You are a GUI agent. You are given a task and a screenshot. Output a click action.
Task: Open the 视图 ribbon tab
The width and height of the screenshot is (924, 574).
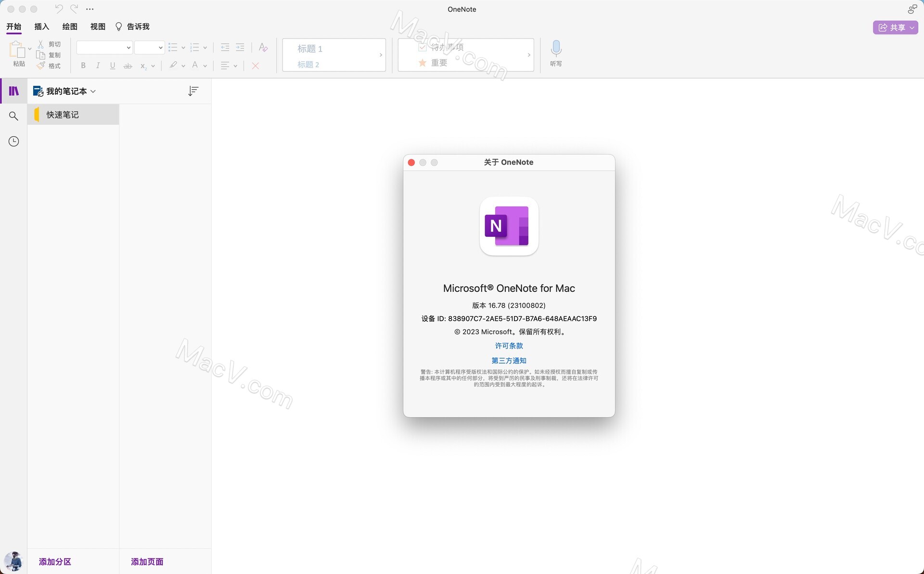click(x=98, y=26)
